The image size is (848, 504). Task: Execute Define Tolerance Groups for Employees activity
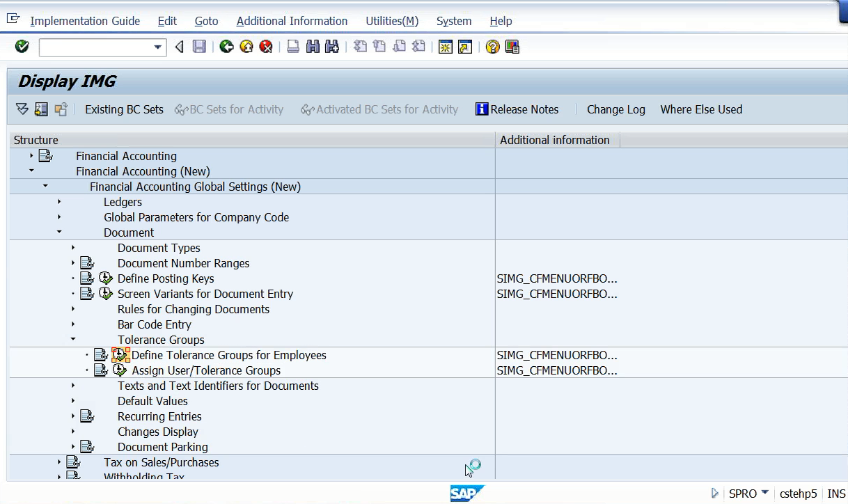pos(120,355)
